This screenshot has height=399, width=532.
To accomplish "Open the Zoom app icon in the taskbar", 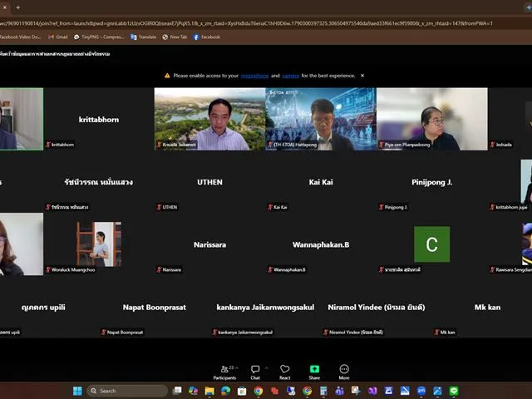I will (421, 391).
